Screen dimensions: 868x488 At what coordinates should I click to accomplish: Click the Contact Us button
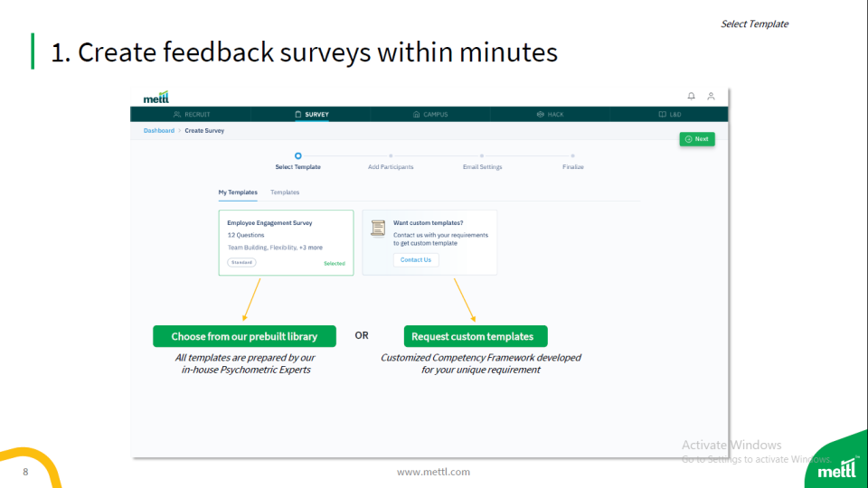(416, 260)
